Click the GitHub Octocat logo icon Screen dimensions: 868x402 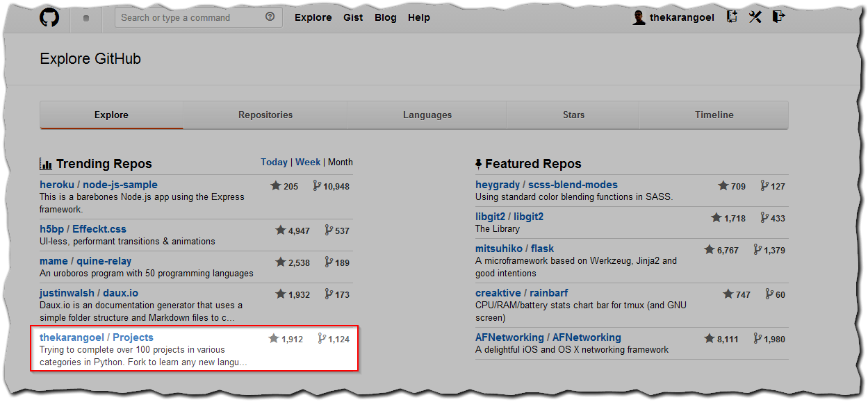click(49, 17)
